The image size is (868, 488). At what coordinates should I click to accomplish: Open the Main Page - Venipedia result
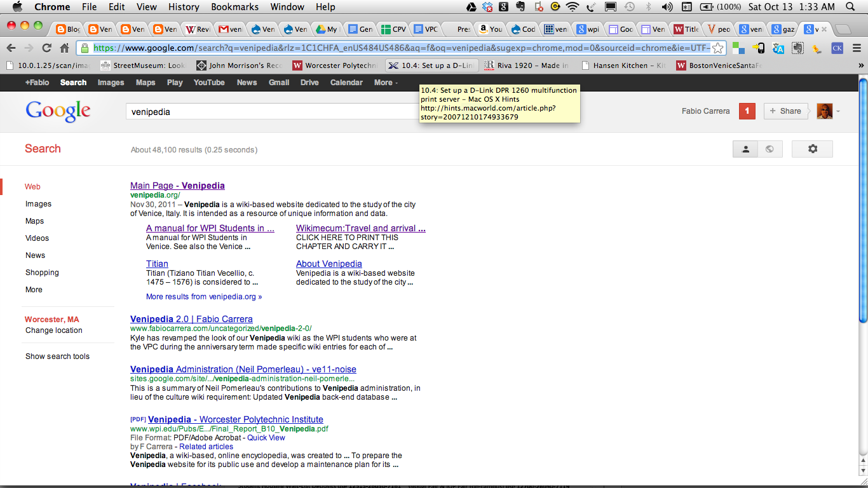177,186
